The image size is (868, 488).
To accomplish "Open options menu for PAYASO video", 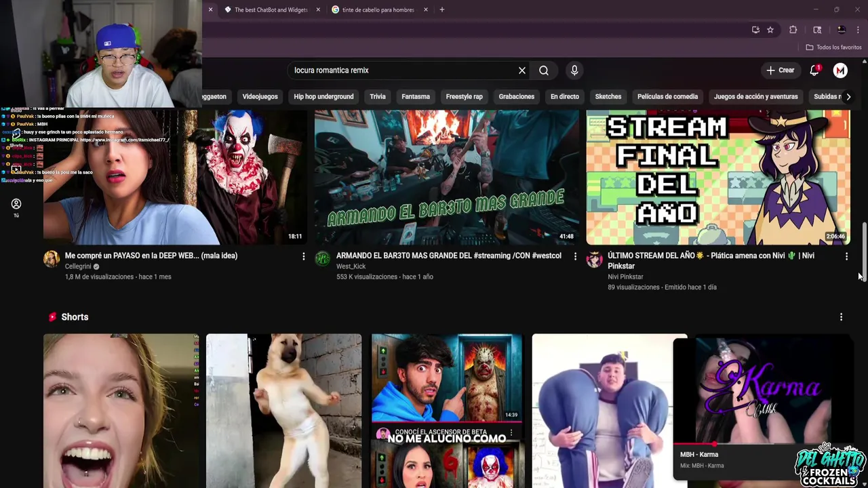I will (303, 256).
